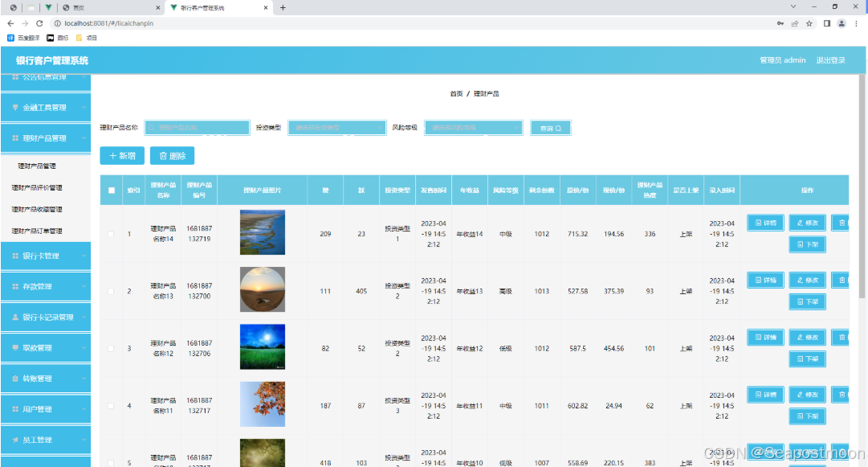The image size is (868, 467).
Task: Open the sunset photo thumbnail in row 2
Action: point(263,289)
